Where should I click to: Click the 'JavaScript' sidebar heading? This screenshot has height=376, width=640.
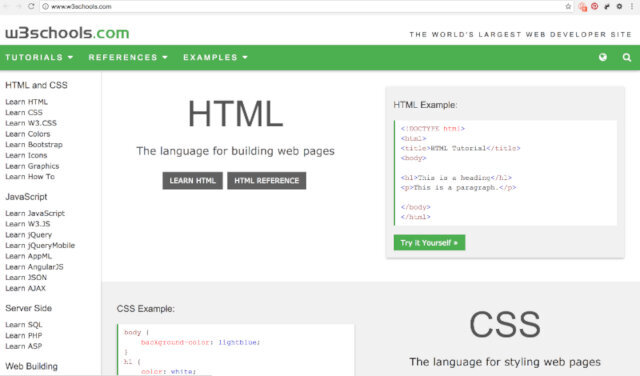[26, 197]
